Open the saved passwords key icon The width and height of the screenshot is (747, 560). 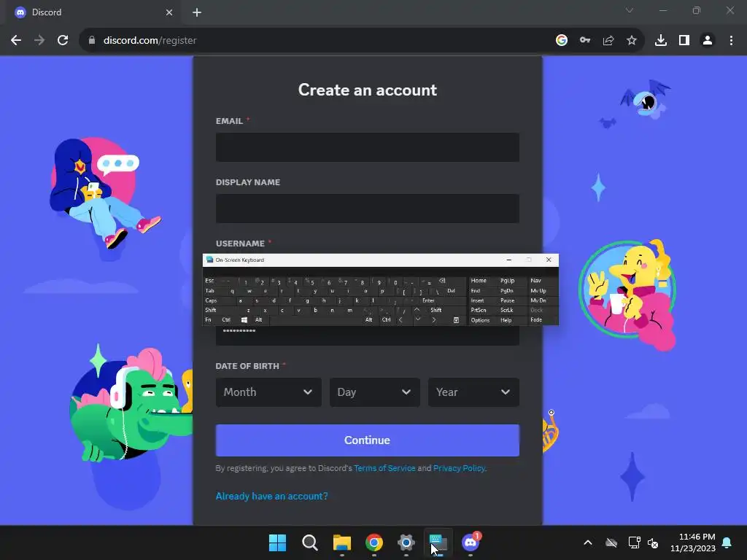585,41
